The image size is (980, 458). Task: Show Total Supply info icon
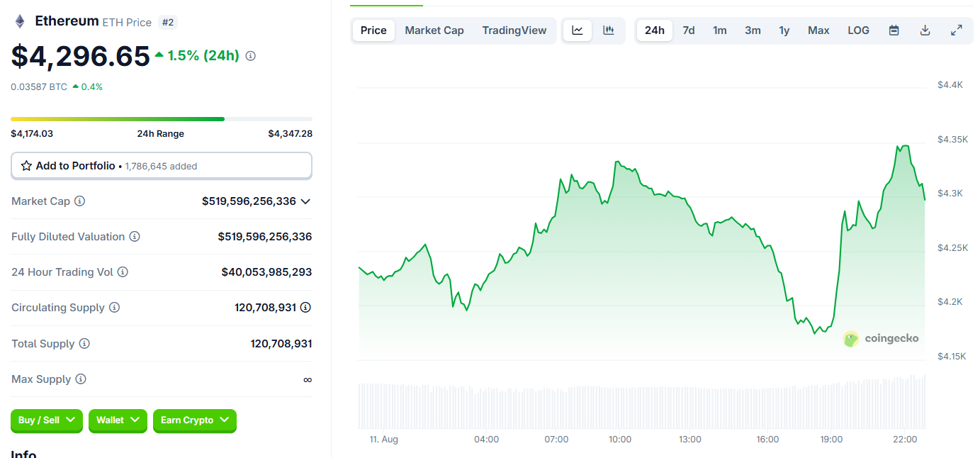point(84,344)
